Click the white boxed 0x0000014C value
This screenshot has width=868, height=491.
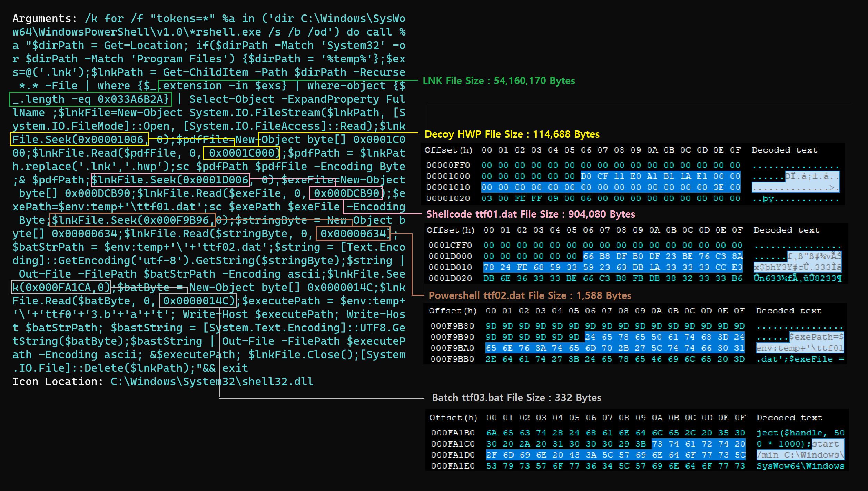[x=197, y=301]
